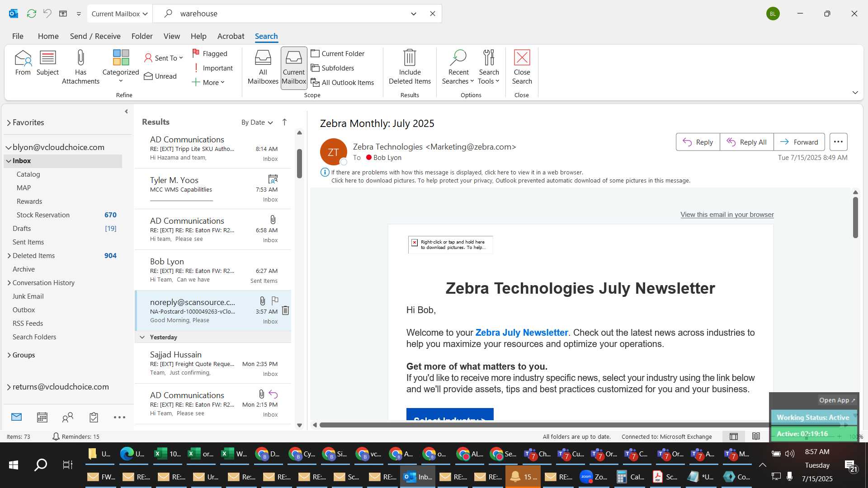Open more navigation options ellipsis
868x488 pixels.
[119, 417]
